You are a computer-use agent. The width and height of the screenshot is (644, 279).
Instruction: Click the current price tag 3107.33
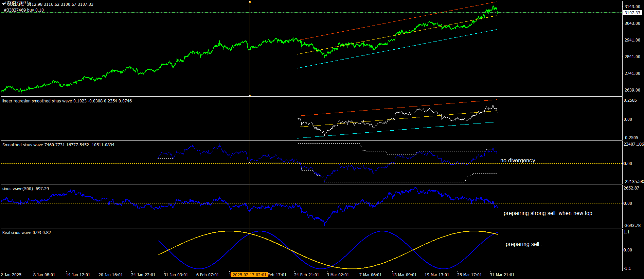(x=632, y=13)
